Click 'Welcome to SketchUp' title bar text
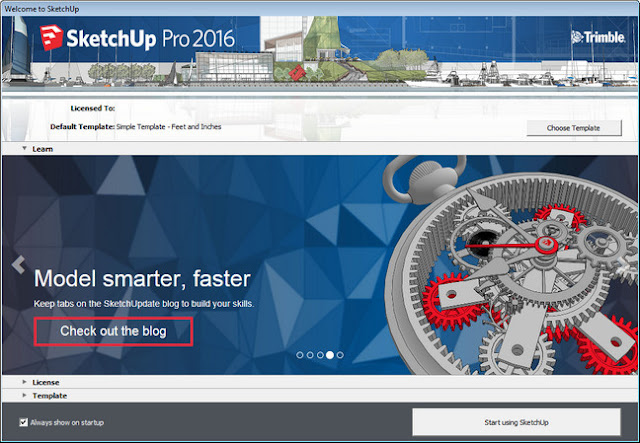Screen dimensions: 640x443 tap(42, 9)
